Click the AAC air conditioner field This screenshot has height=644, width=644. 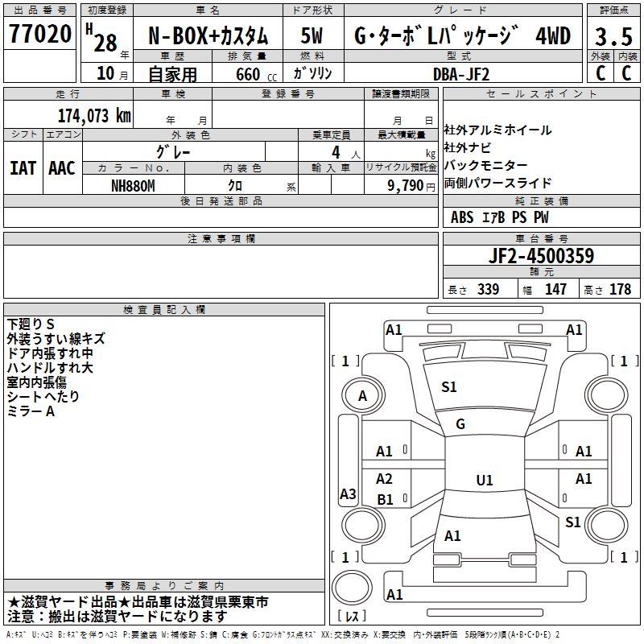tap(62, 167)
